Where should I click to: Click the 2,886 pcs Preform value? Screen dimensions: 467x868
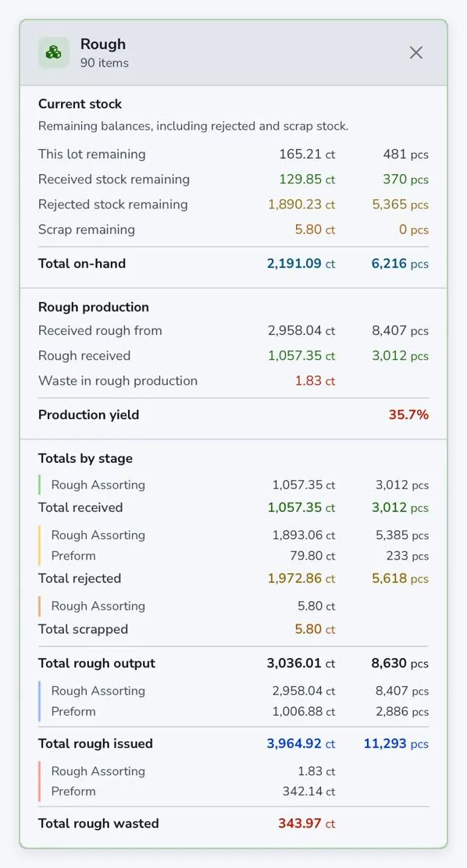[x=402, y=711]
